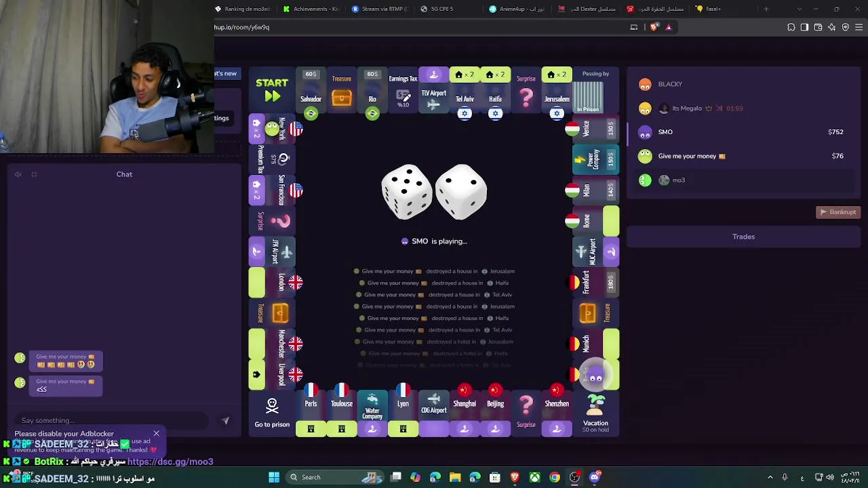Click the Earnings Tax tile

pos(403,91)
